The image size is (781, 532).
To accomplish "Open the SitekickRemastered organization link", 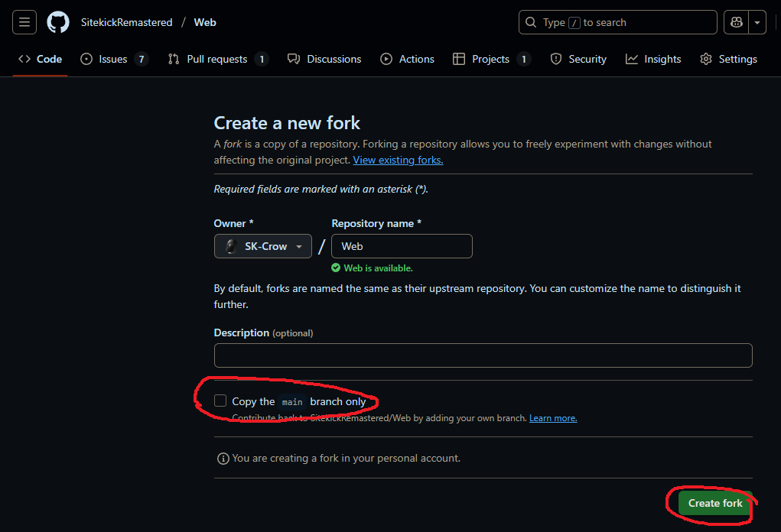I will 126,22.
